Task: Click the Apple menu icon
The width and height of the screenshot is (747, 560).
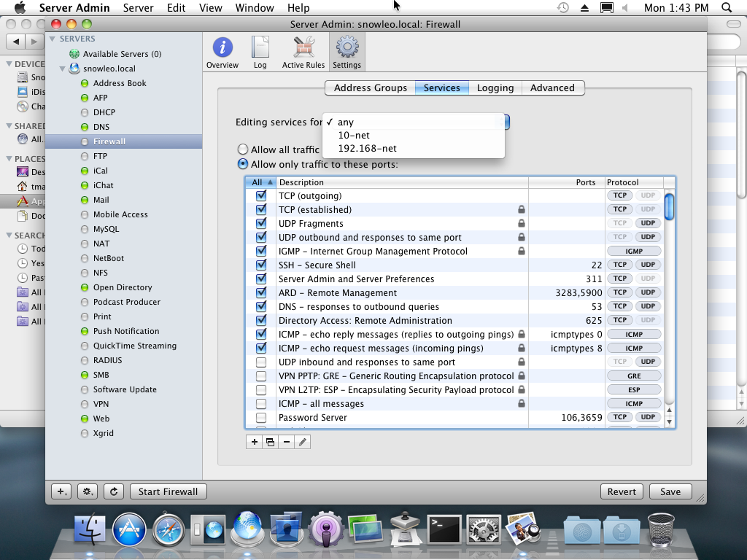Action: 20,7
